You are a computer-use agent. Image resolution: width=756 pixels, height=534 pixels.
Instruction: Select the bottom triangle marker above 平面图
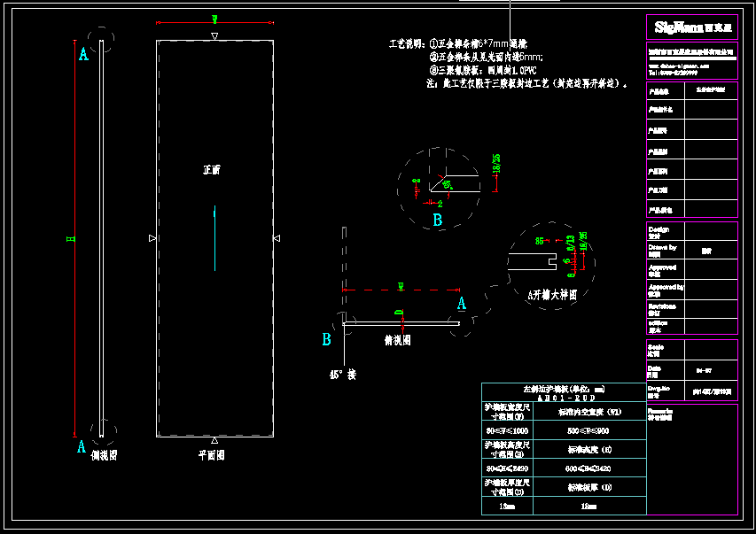point(214,439)
